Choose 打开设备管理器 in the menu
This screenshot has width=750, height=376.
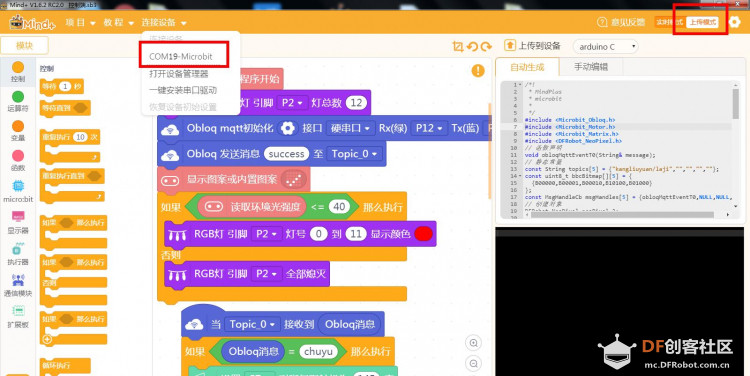coord(178,74)
